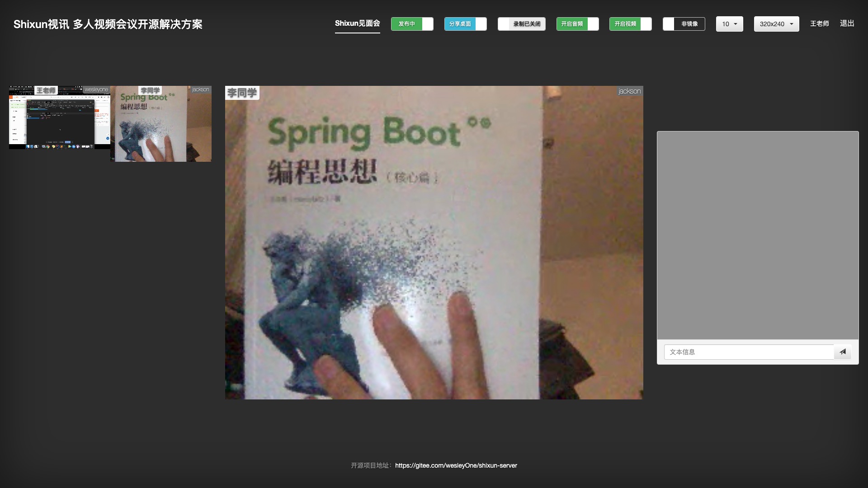
Task: Open the gitee shixun-server project link
Action: pos(456,465)
